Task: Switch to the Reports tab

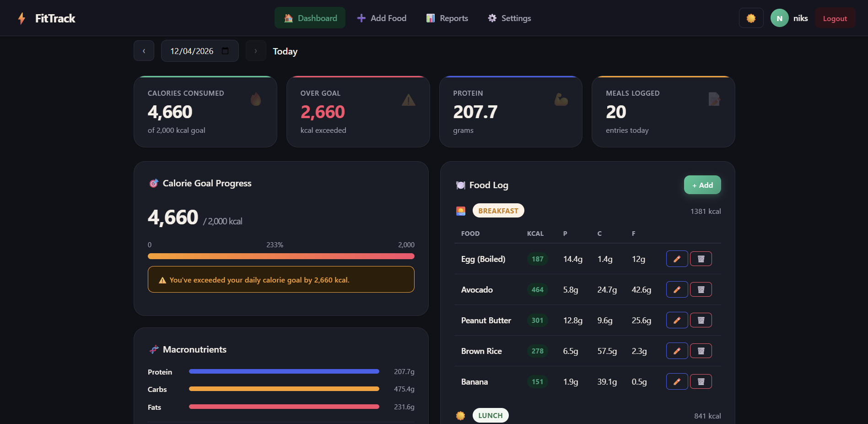Action: 447,18
